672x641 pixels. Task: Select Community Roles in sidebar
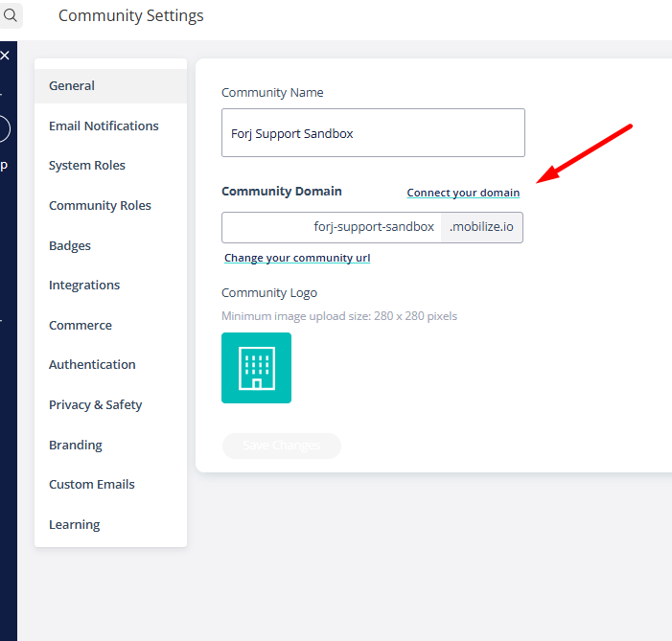click(100, 205)
